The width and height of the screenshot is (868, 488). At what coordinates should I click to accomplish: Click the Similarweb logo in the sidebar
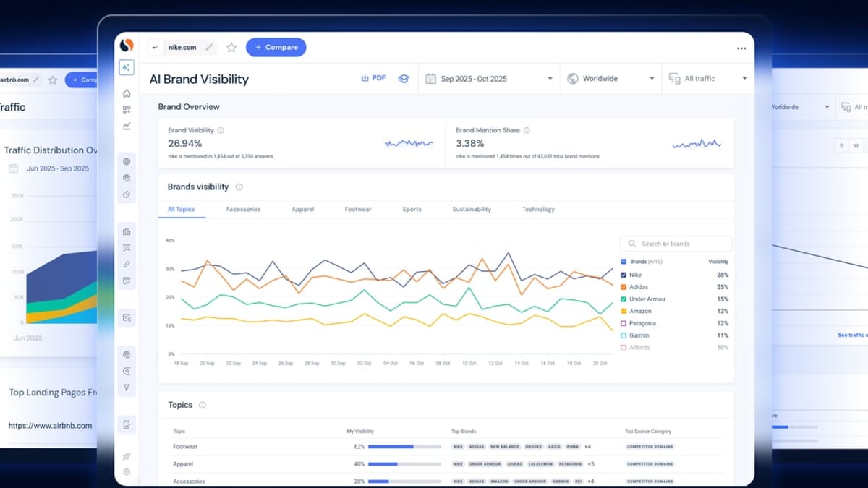127,45
